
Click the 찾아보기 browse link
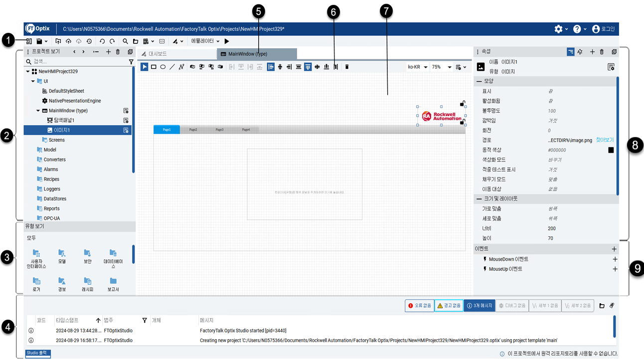click(x=605, y=140)
